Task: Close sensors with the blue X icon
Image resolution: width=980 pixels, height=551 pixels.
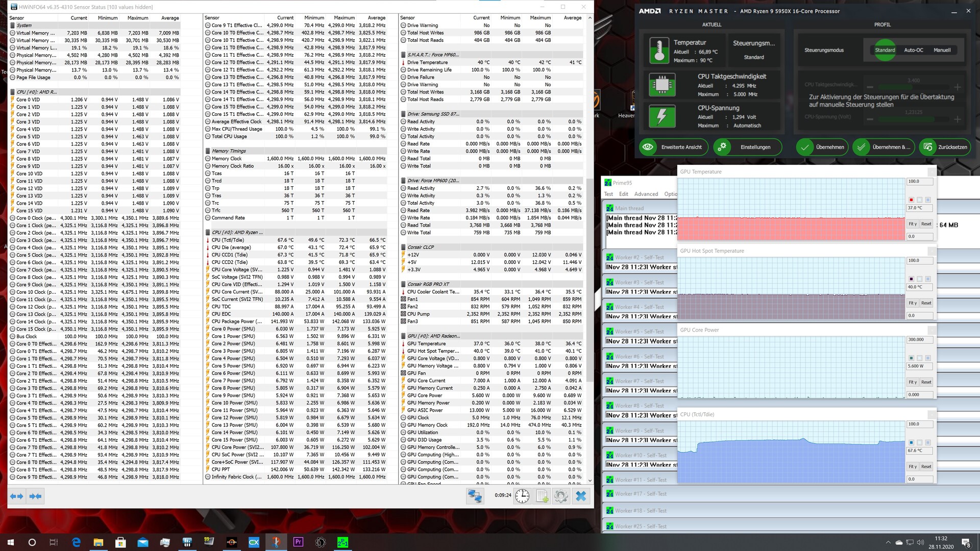Action: click(581, 496)
